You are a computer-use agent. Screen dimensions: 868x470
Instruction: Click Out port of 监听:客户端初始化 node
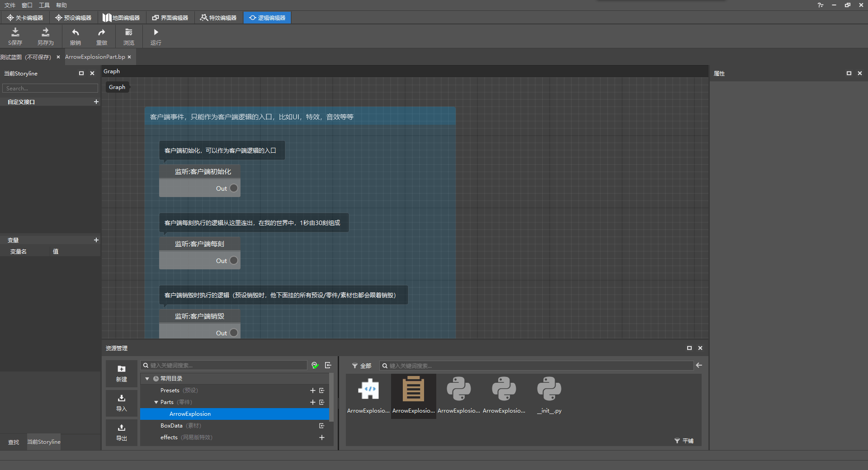coord(234,188)
